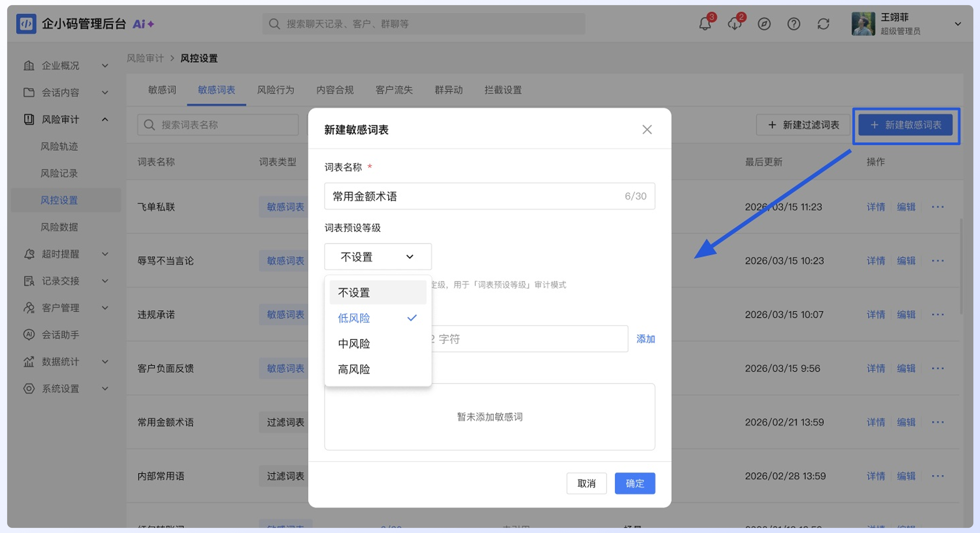Click 编辑 for 客户负面反馈 row
980x533 pixels.
point(906,368)
